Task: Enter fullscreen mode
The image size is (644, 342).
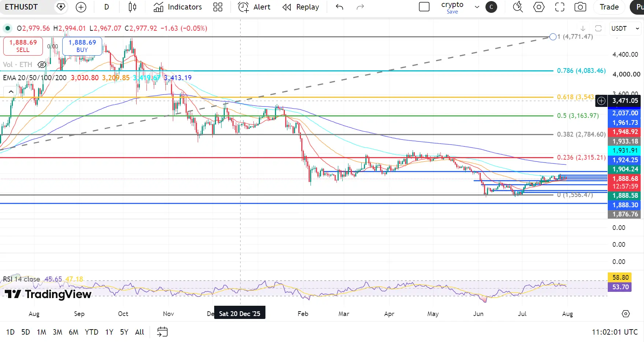Action: (x=560, y=7)
